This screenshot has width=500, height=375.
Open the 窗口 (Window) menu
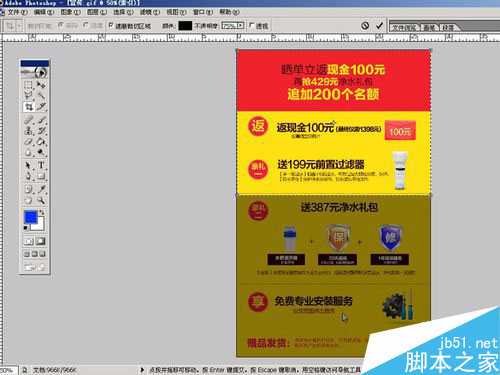[x=203, y=12]
